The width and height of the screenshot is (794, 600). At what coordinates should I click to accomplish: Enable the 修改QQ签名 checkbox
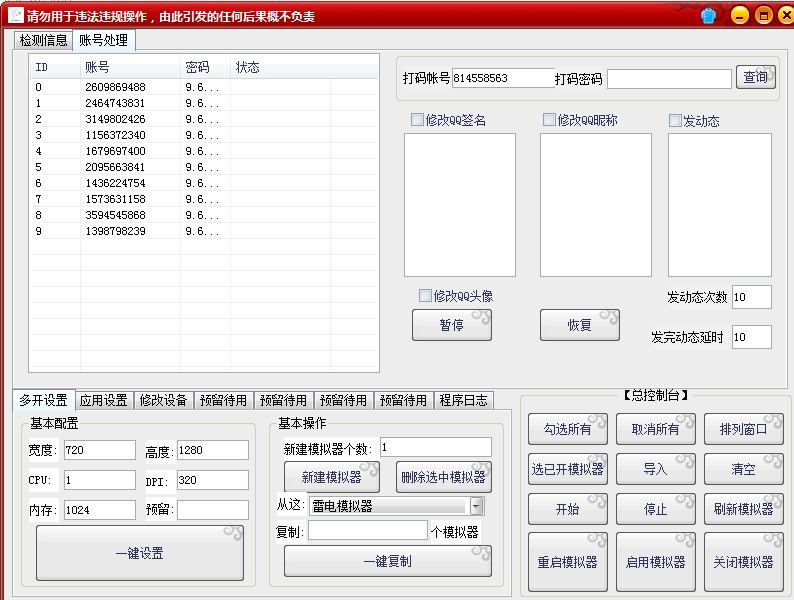[417, 120]
